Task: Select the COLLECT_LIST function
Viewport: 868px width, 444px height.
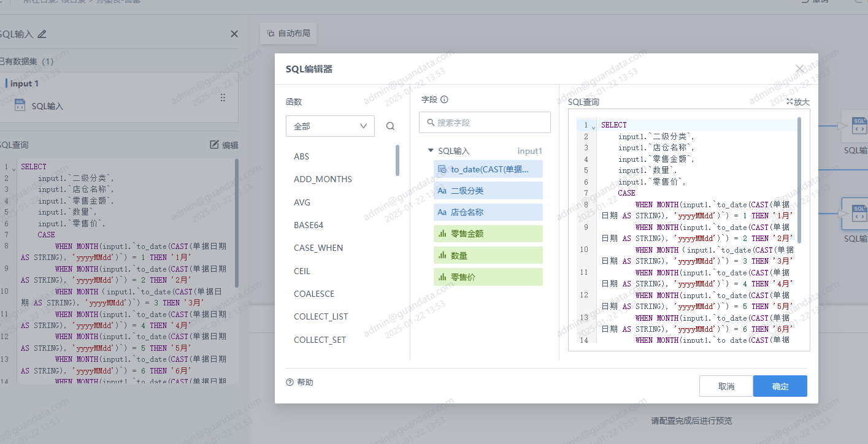Action: tap(321, 316)
